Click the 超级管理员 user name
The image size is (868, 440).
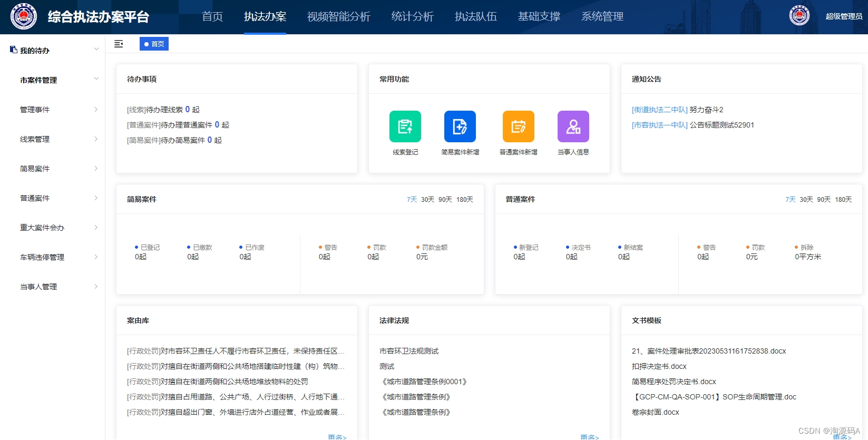[844, 16]
